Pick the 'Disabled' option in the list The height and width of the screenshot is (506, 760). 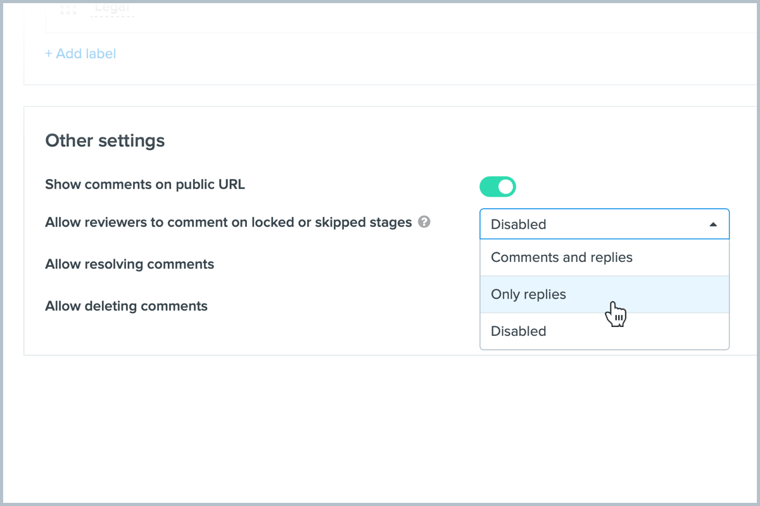[519, 331]
